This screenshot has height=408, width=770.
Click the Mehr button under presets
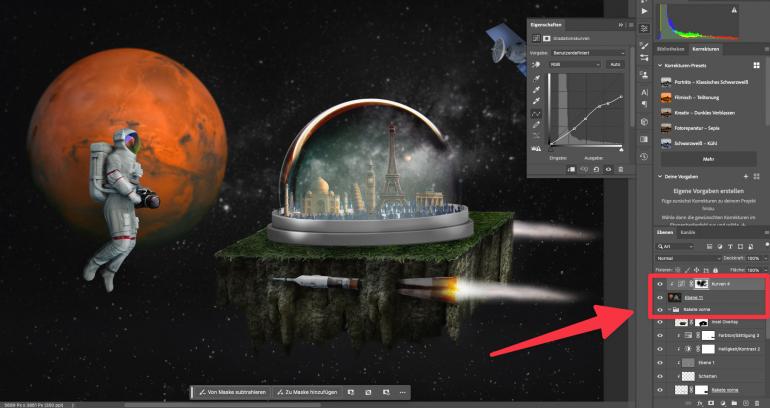click(x=708, y=159)
